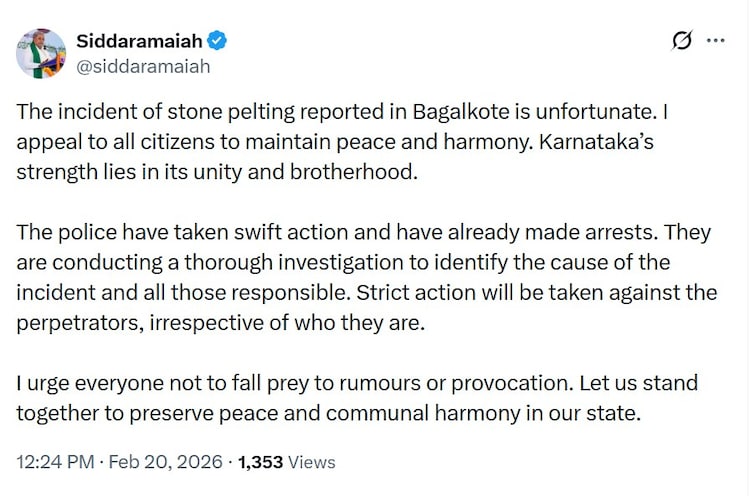Click the phrase 'communal harmony in our state'

(483, 414)
